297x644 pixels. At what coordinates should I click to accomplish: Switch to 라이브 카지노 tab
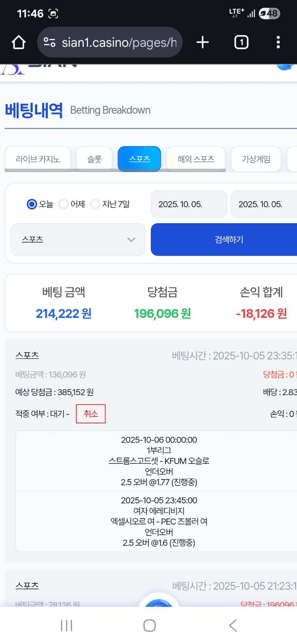click(38, 159)
